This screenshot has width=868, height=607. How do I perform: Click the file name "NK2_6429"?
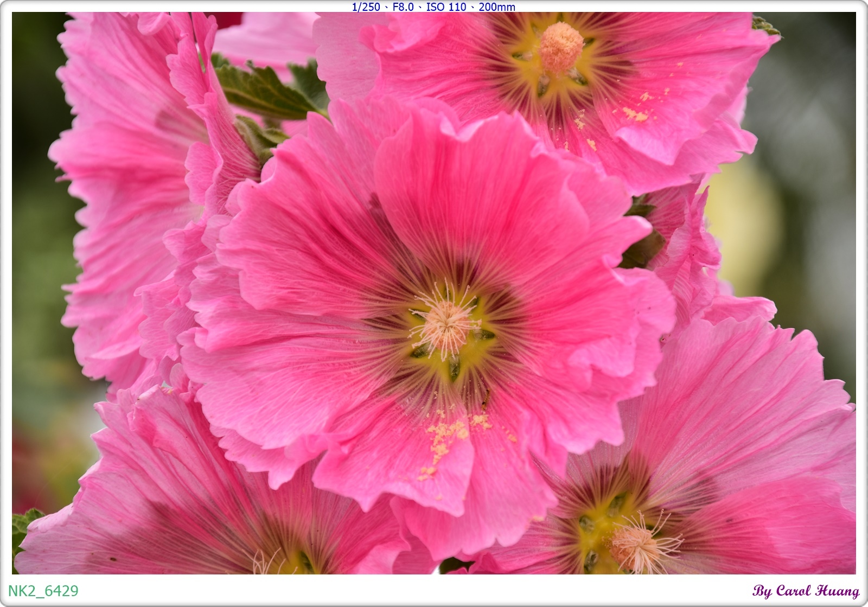click(43, 591)
